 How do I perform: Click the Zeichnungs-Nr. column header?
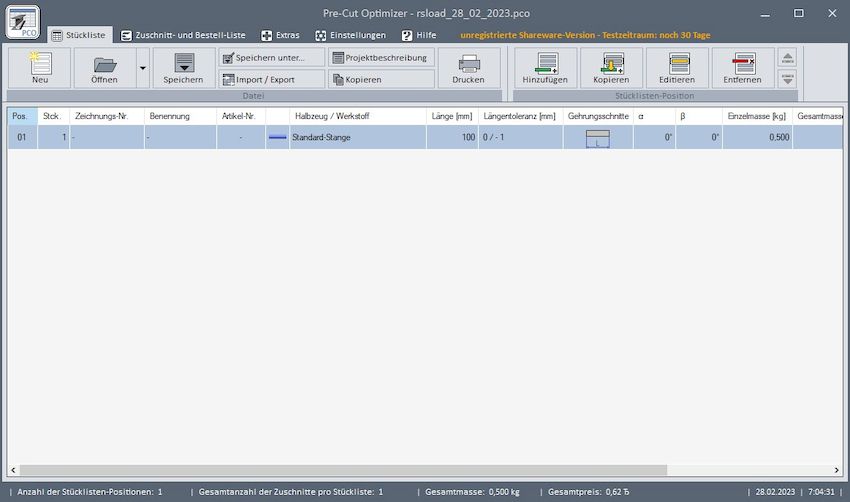coord(107,116)
